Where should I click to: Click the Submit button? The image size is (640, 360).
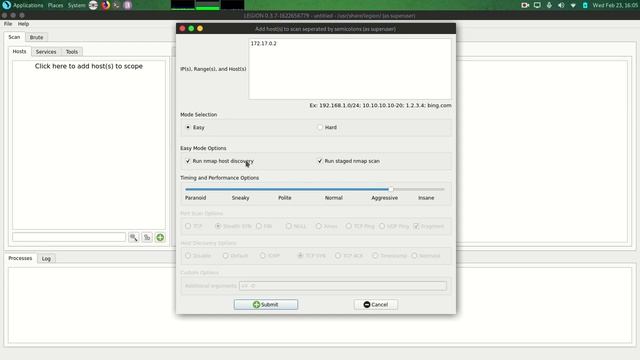click(266, 304)
